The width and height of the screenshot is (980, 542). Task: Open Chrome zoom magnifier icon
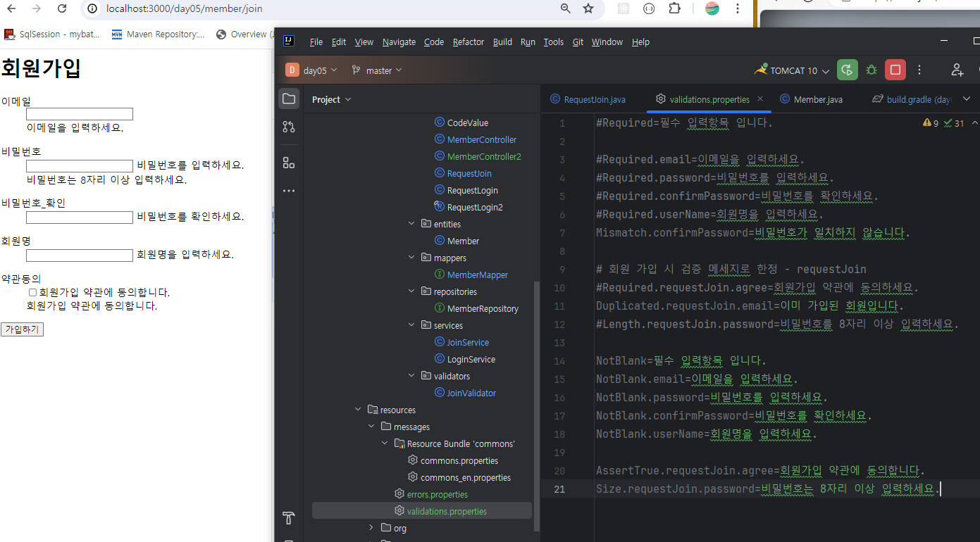coord(565,8)
